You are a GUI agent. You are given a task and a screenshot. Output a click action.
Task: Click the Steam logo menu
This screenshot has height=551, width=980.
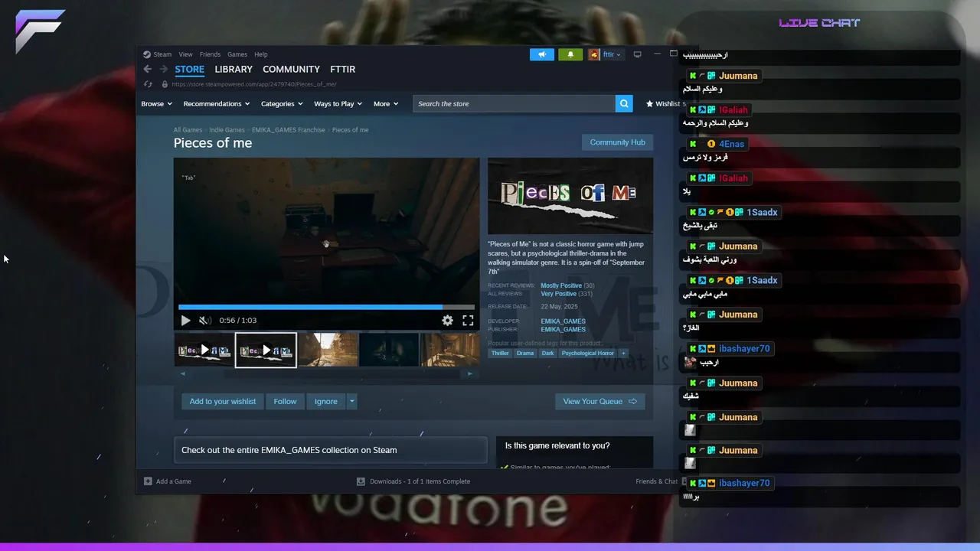(x=157, y=54)
